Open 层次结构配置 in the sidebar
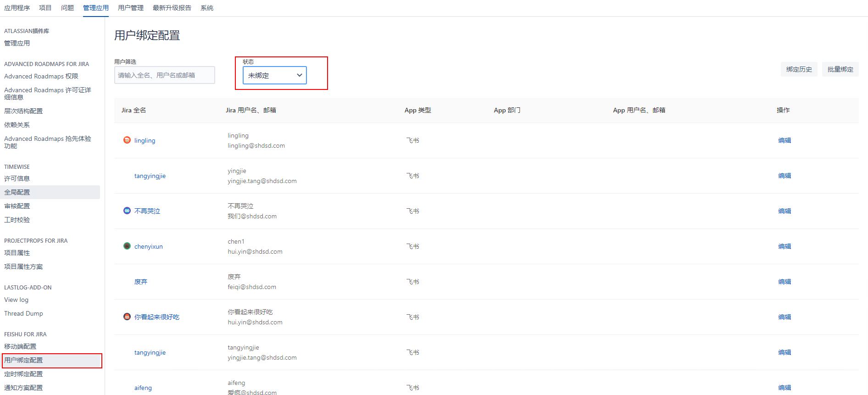The image size is (868, 395). point(23,111)
